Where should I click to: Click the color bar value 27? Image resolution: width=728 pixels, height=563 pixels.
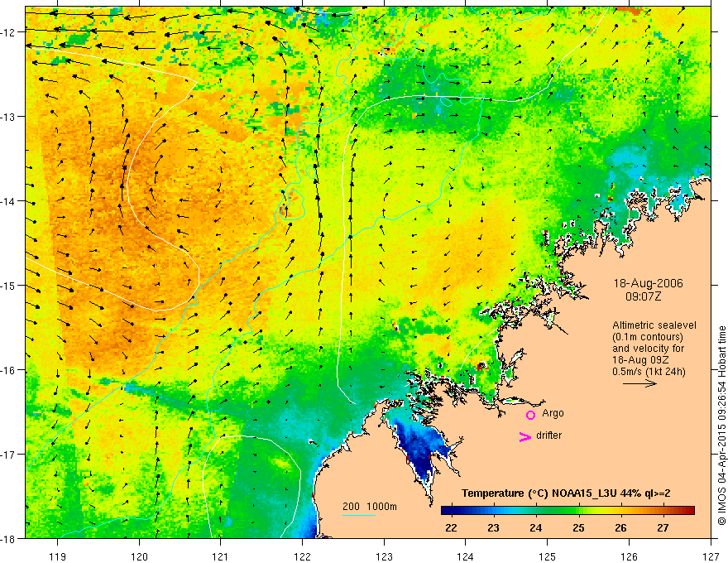[x=663, y=527]
